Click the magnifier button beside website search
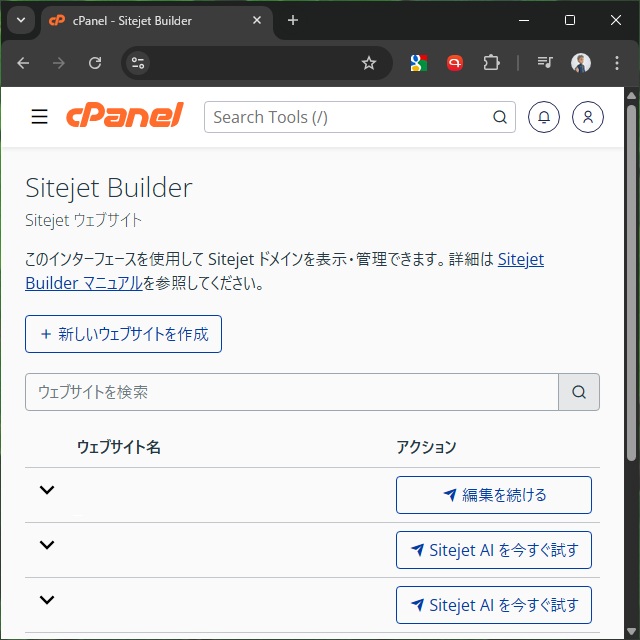This screenshot has width=640, height=640. click(579, 392)
